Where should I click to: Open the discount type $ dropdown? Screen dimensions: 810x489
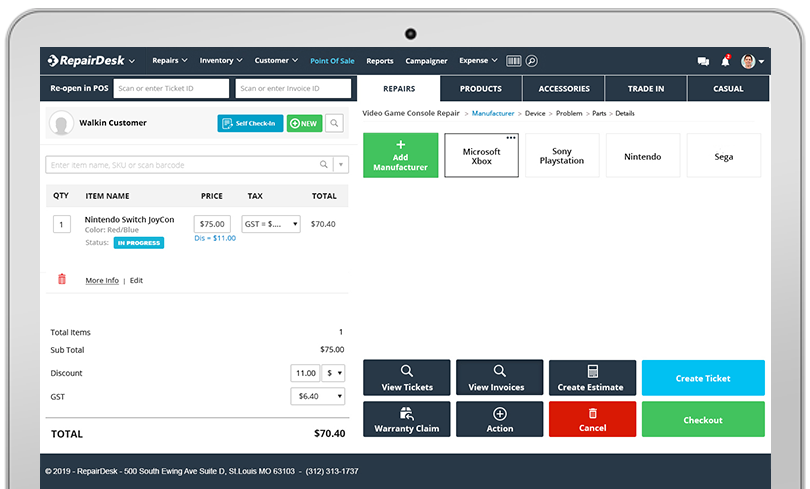click(x=333, y=373)
